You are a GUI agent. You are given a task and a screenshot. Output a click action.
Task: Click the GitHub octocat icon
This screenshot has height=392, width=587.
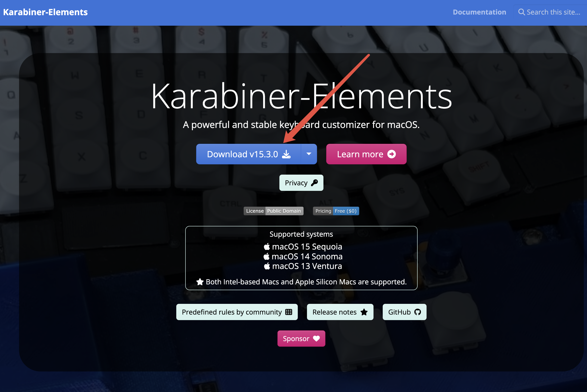click(417, 312)
